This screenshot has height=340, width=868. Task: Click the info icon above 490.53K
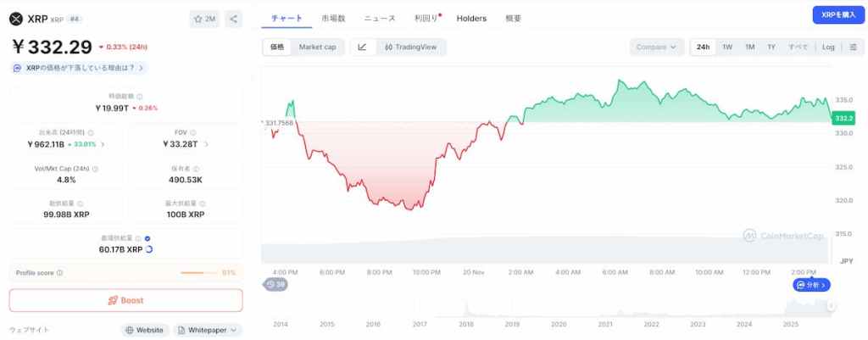click(x=196, y=169)
